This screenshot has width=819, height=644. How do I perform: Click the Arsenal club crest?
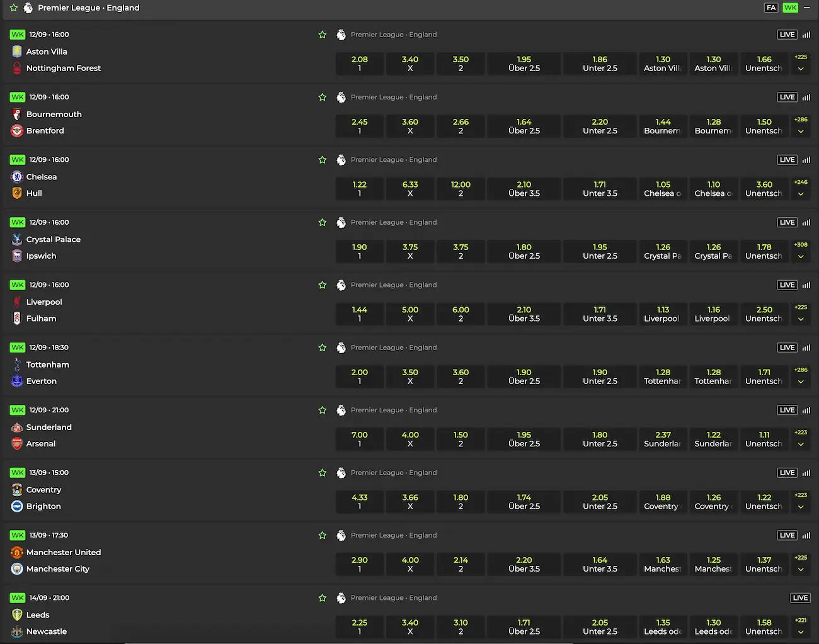(x=17, y=444)
